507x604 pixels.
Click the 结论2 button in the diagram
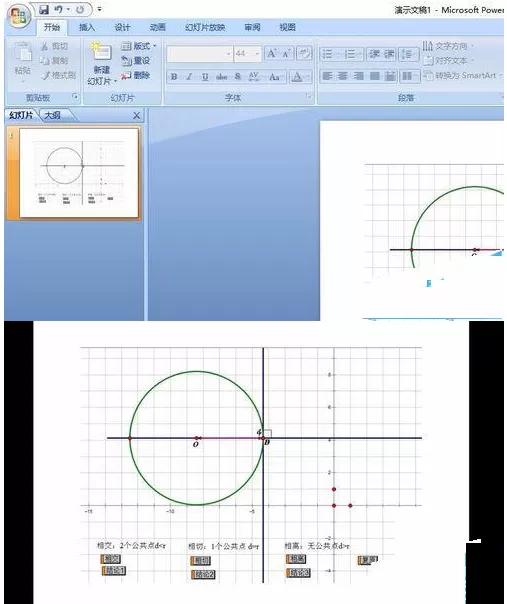pyautogui.click(x=203, y=575)
